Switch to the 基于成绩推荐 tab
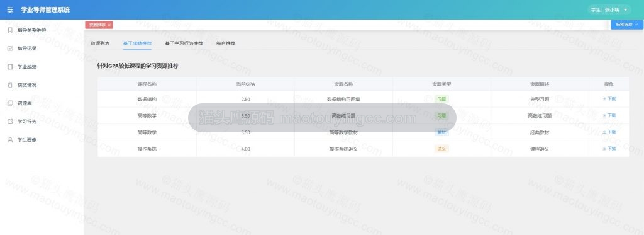This screenshot has height=235, width=644. [137, 43]
